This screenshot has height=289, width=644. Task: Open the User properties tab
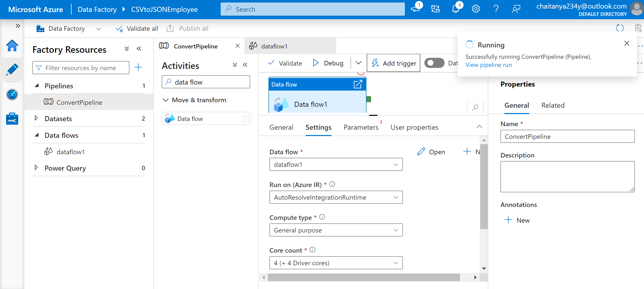pyautogui.click(x=415, y=127)
